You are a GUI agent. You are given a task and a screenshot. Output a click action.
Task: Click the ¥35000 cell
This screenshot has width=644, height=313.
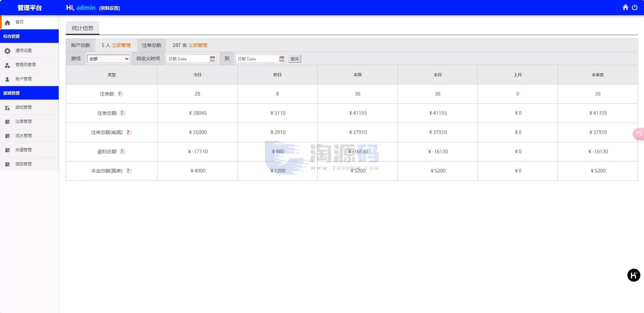click(x=198, y=132)
